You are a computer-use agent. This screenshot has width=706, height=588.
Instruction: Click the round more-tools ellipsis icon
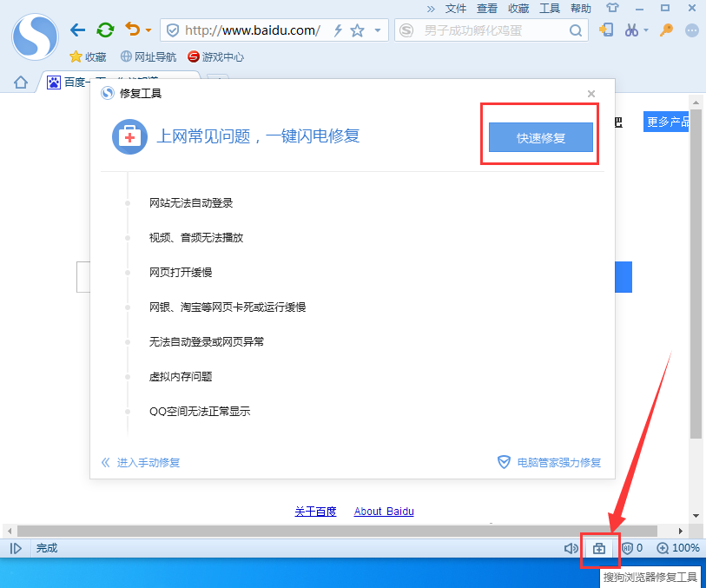tap(691, 30)
